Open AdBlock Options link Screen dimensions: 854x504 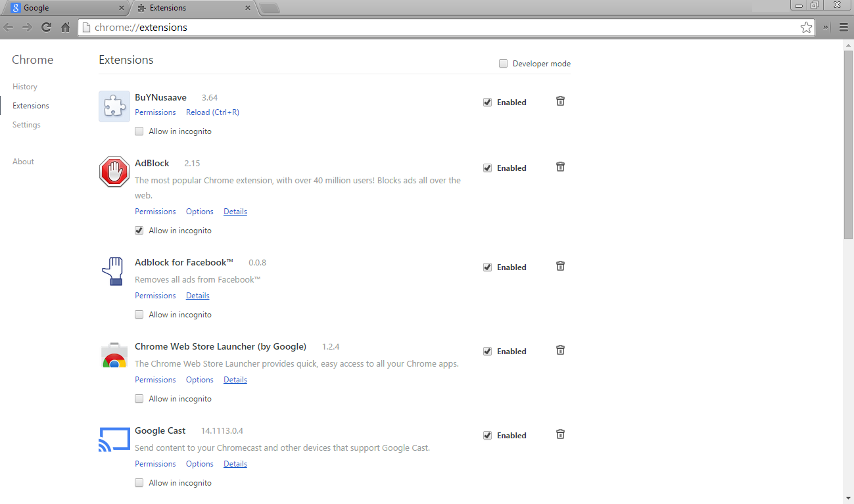[200, 212]
